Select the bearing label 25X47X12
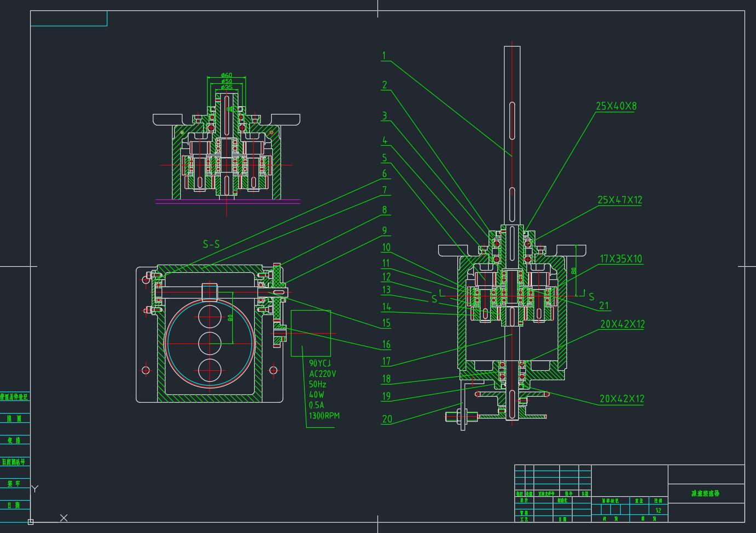 point(619,200)
